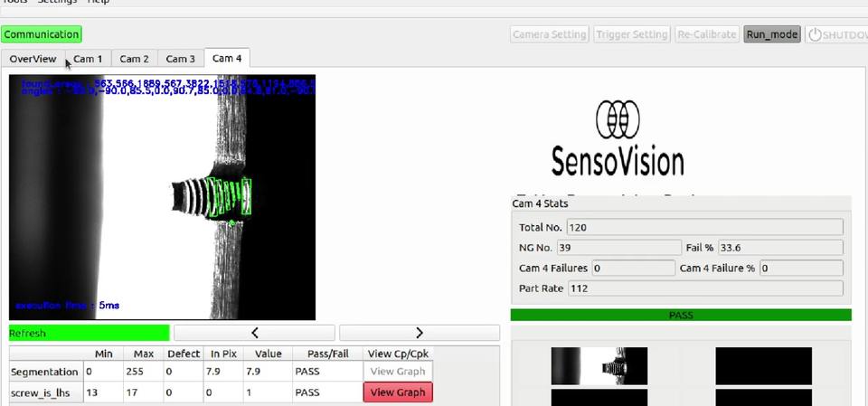The width and height of the screenshot is (868, 406).
Task: Toggle the Run_mode button
Action: coord(771,34)
